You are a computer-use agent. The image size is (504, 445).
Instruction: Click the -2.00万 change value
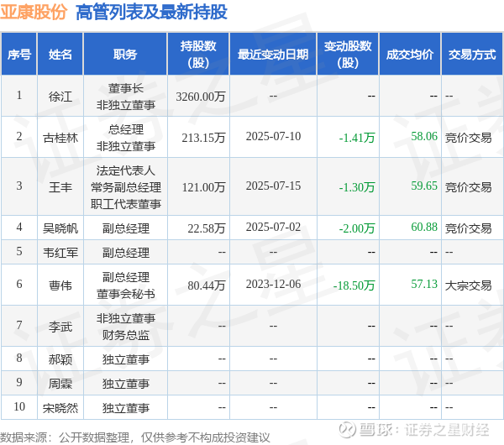[x=357, y=228]
